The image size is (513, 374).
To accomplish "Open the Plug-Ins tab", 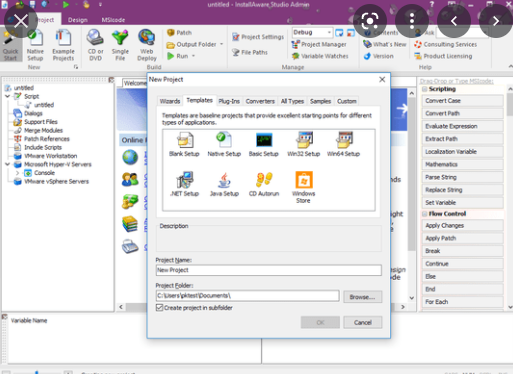I will click(229, 101).
